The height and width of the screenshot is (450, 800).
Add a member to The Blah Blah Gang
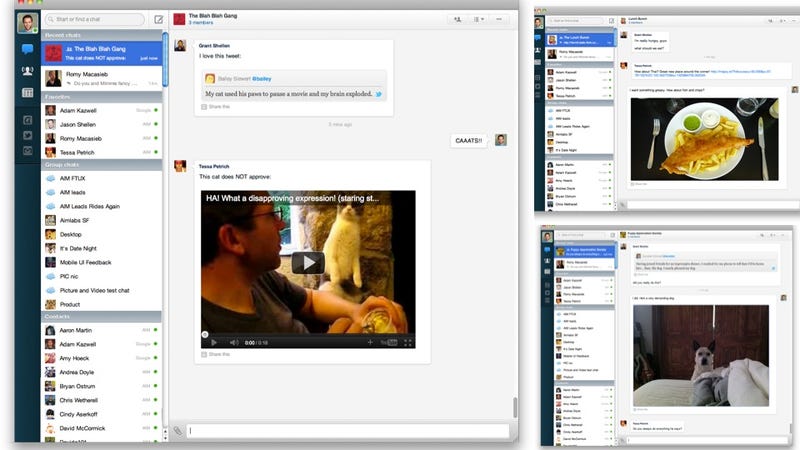(457, 19)
